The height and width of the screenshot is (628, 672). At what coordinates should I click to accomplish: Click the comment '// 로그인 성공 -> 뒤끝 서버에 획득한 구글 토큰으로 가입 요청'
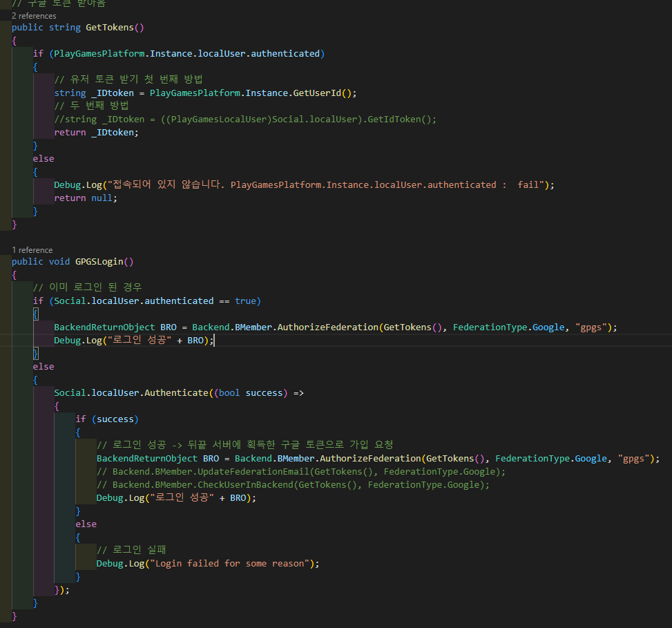tap(245, 445)
